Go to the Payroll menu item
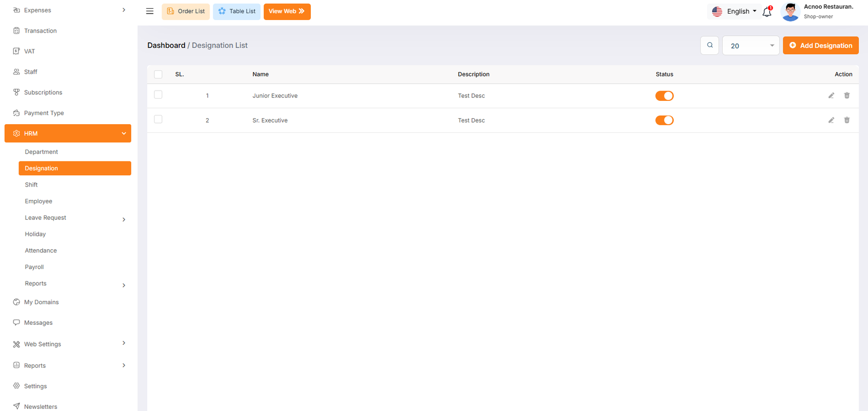 [34, 267]
